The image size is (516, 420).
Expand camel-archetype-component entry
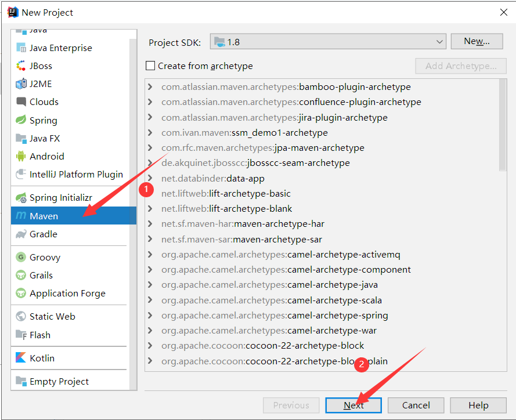[150, 270]
